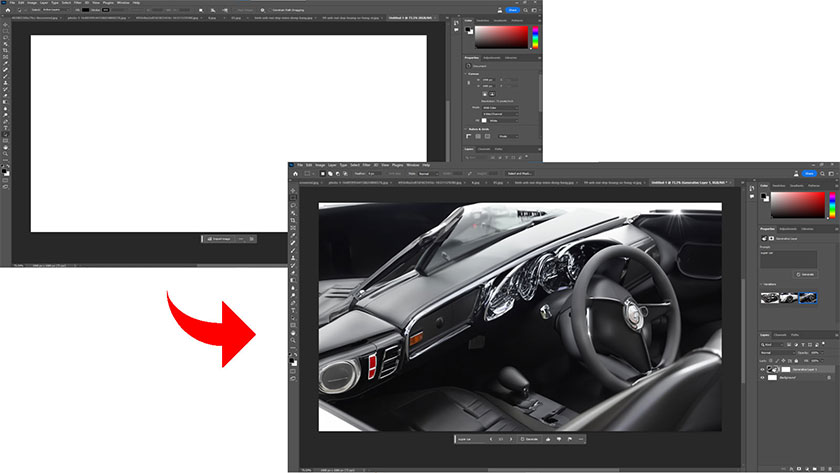
Task: Open the Filter menu in the front window
Action: tap(366, 165)
